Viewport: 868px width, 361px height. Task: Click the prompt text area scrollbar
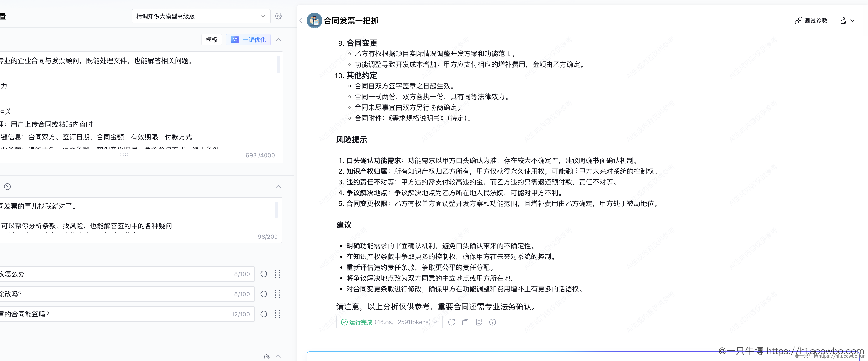point(278,65)
